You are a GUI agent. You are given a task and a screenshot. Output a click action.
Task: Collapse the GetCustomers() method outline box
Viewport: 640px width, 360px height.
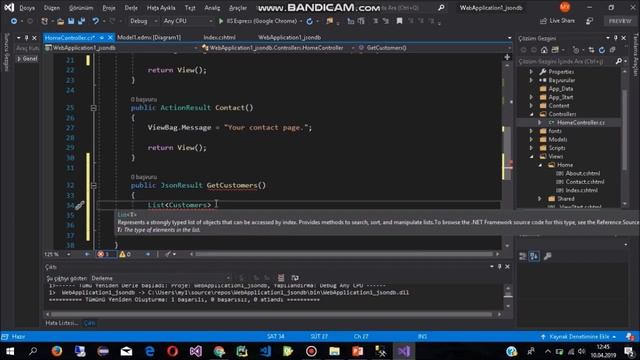[93, 185]
